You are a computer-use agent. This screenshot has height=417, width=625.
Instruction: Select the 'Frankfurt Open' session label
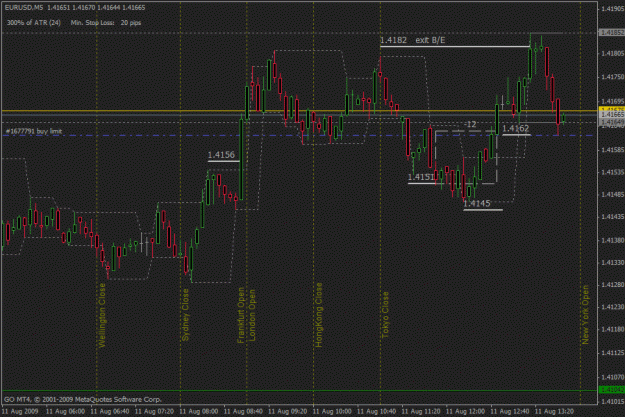coord(241,315)
